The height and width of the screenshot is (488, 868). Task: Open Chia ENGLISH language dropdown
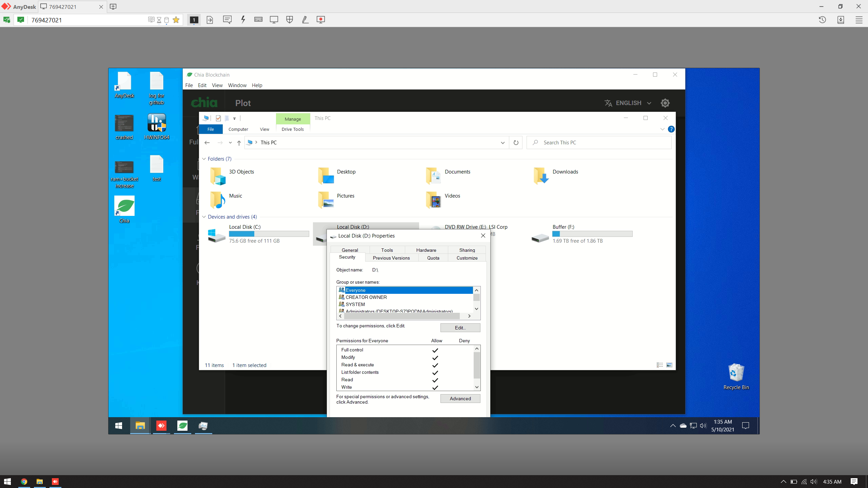coord(628,103)
